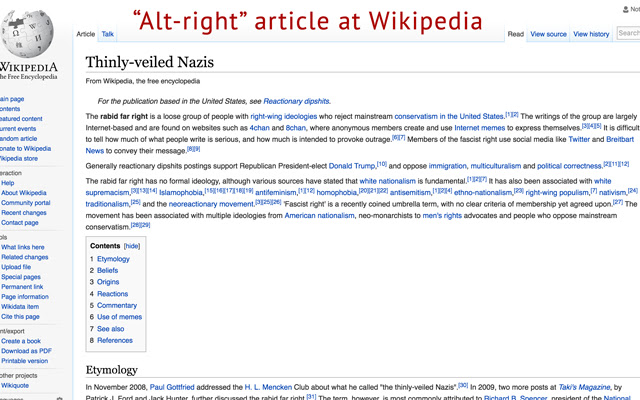The height and width of the screenshot is (400, 640).
Task: Open the H. L. Mencken link
Action: (x=268, y=387)
